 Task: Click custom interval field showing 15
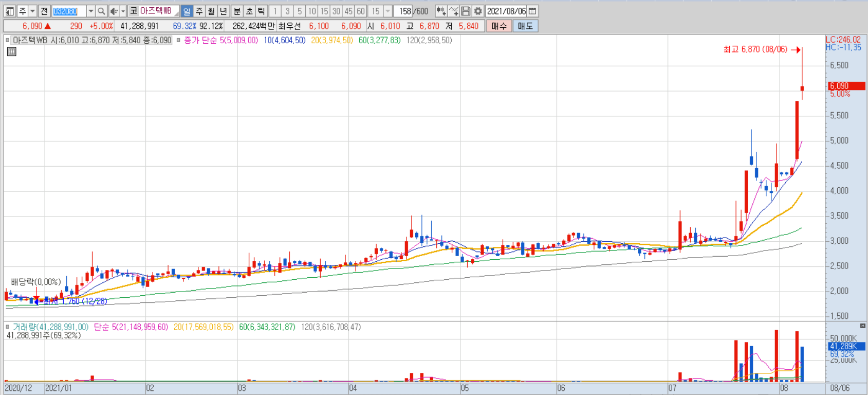376,11
